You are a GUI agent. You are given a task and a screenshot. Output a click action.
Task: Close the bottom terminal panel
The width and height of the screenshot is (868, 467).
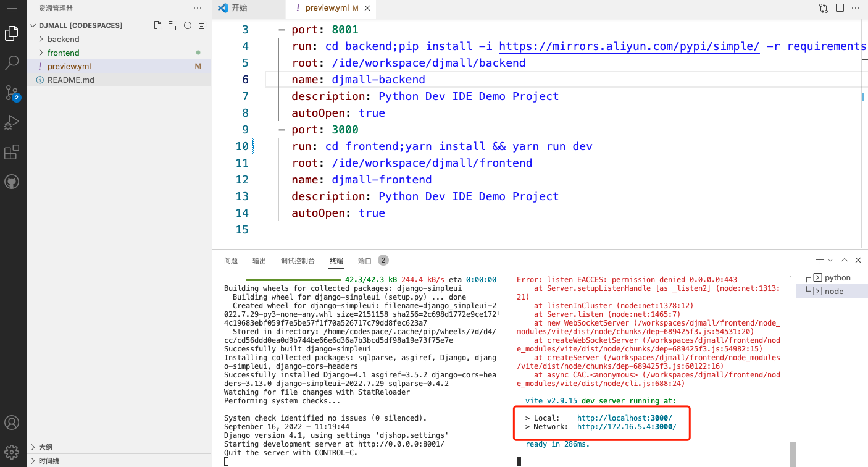pos(858,260)
